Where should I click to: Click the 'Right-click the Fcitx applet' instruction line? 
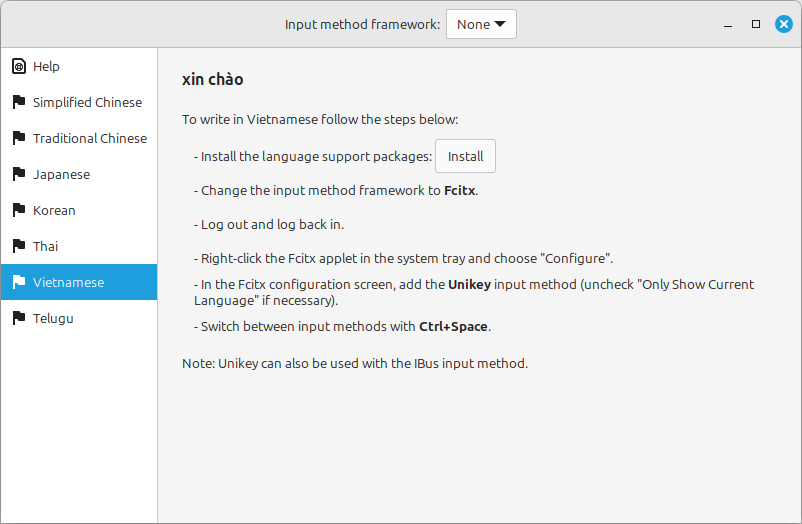[404, 258]
